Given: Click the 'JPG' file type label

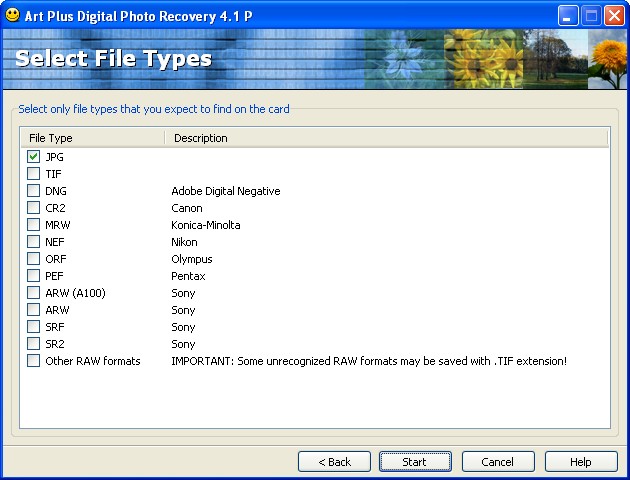Looking at the screenshot, I should [x=54, y=157].
